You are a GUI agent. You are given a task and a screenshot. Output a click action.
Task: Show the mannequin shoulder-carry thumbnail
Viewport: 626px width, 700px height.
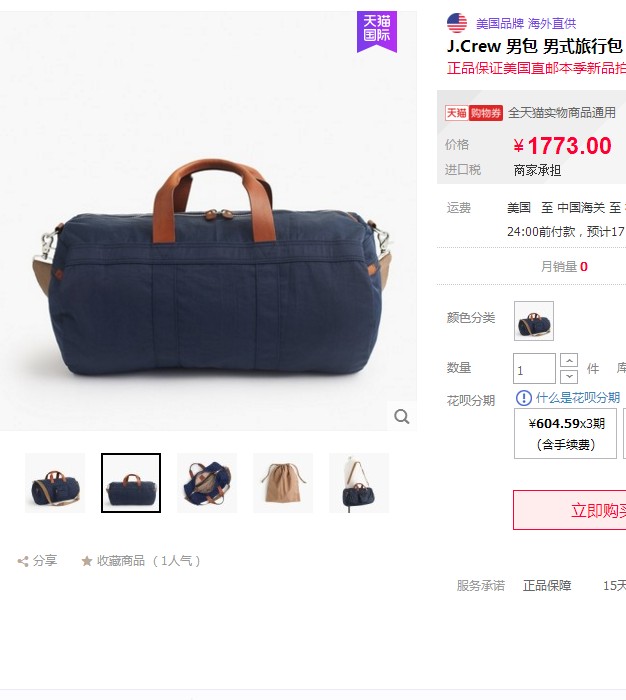pyautogui.click(x=359, y=483)
